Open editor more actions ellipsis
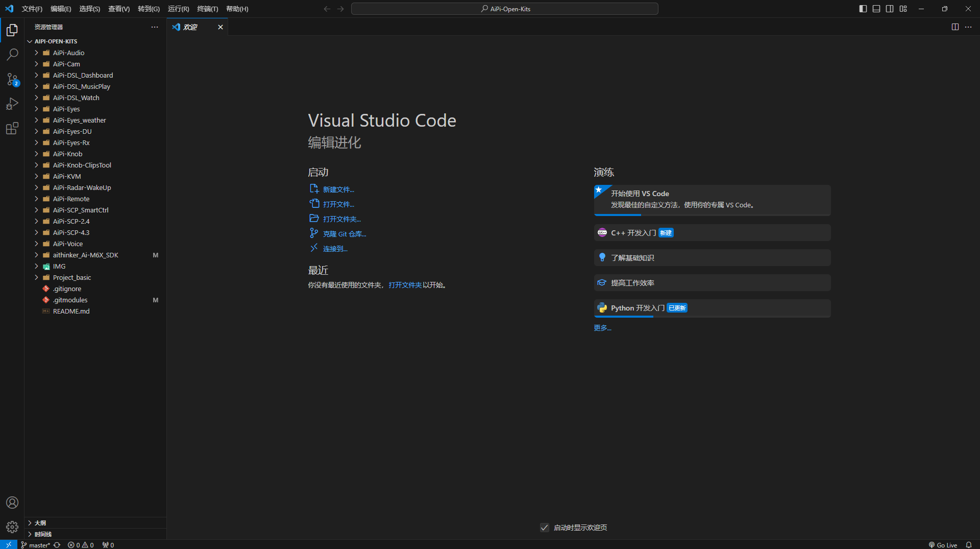Image resolution: width=980 pixels, height=549 pixels. pos(968,27)
